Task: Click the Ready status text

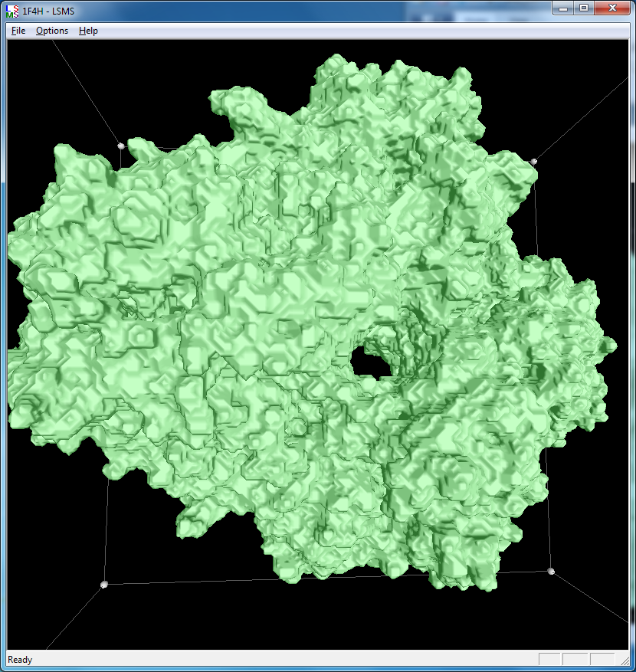Action: [21, 660]
